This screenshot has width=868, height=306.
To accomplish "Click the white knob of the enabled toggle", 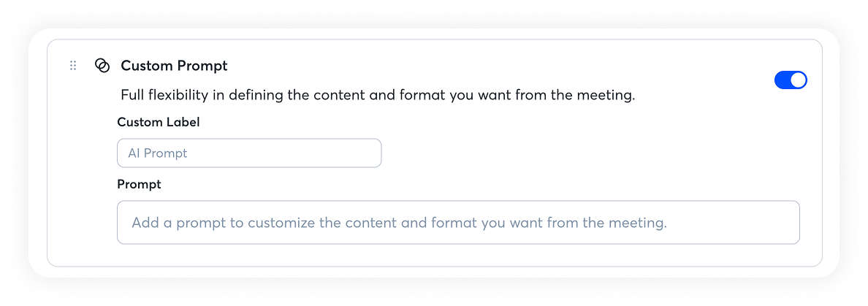I will [x=798, y=80].
